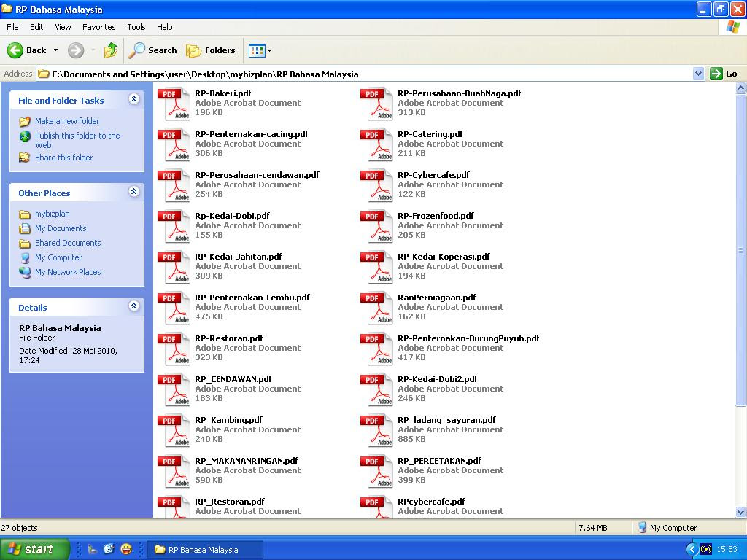747x560 pixels.
Task: Select RP_CENDAWAN.pdf PDF icon
Action: pos(174,390)
